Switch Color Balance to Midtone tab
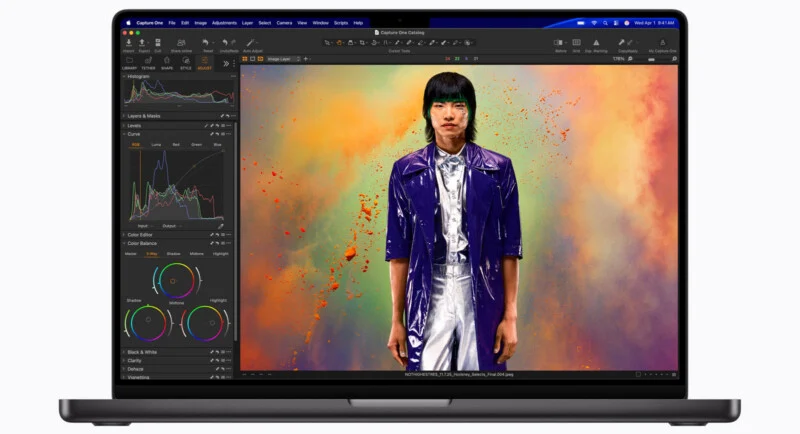 point(196,254)
